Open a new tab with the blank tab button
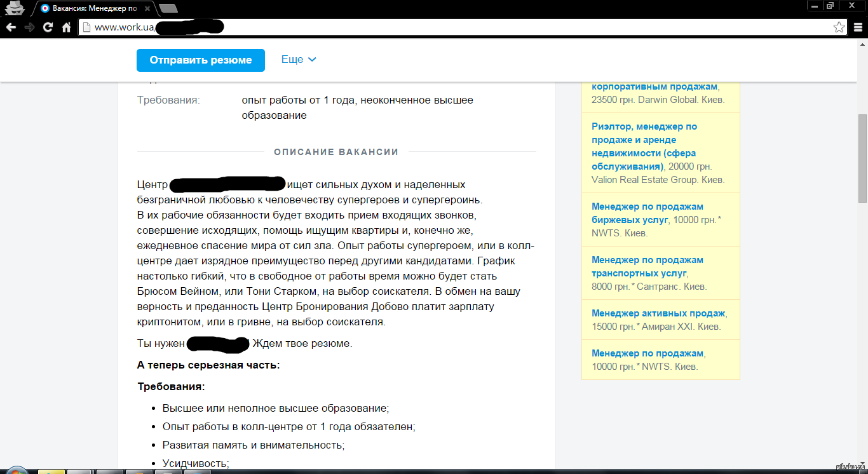The width and height of the screenshot is (868, 474). click(168, 8)
